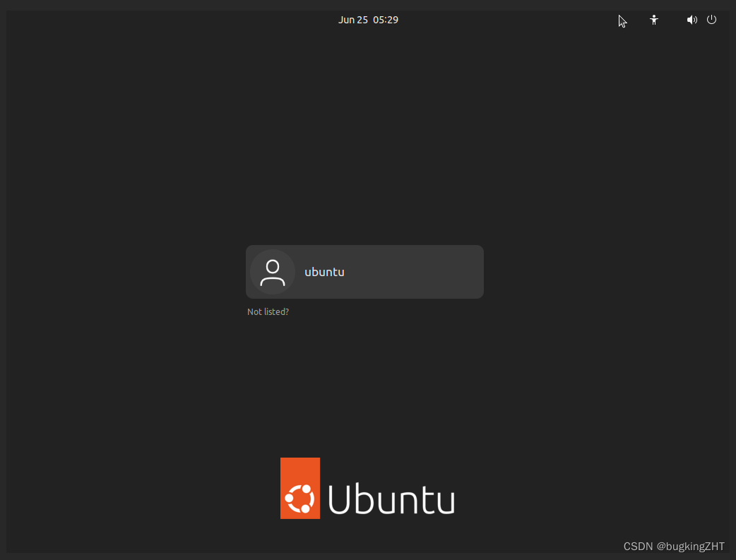This screenshot has height=560, width=736.
Task: Open the clock showing Jun 25 05:29
Action: [x=368, y=20]
